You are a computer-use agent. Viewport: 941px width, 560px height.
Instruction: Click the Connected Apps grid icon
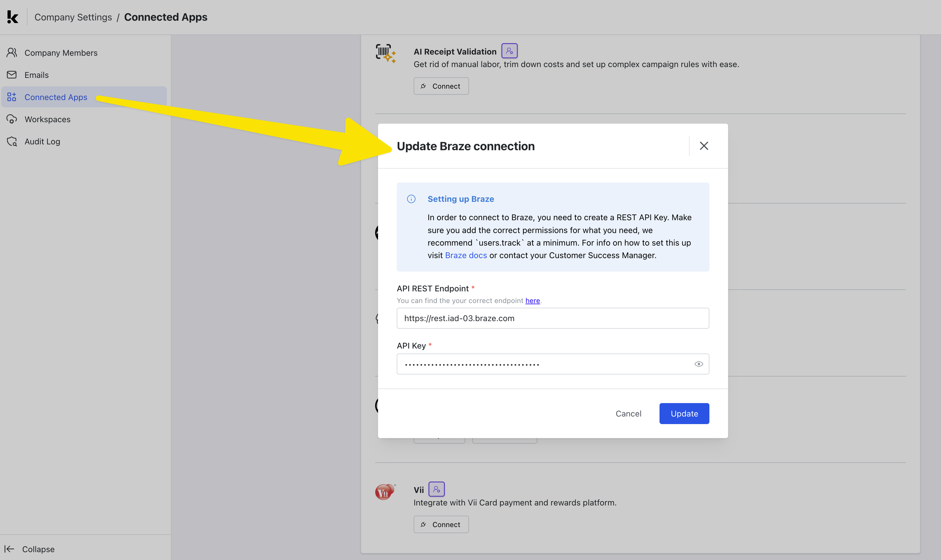click(x=11, y=97)
